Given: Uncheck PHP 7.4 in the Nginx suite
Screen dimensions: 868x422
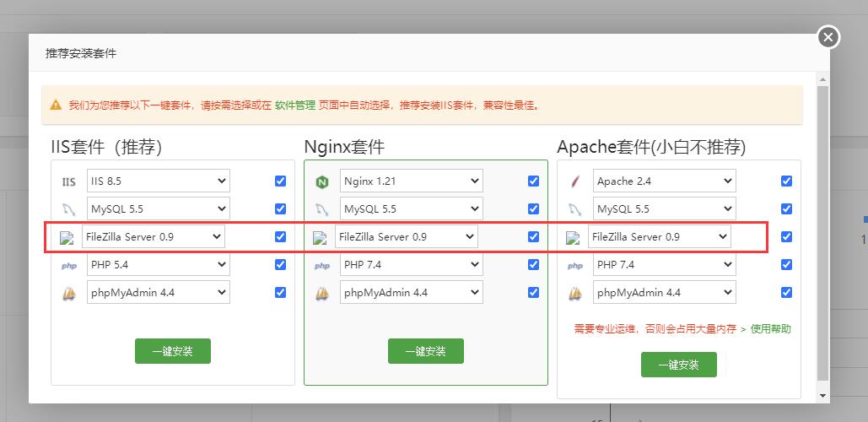Looking at the screenshot, I should tap(534, 265).
